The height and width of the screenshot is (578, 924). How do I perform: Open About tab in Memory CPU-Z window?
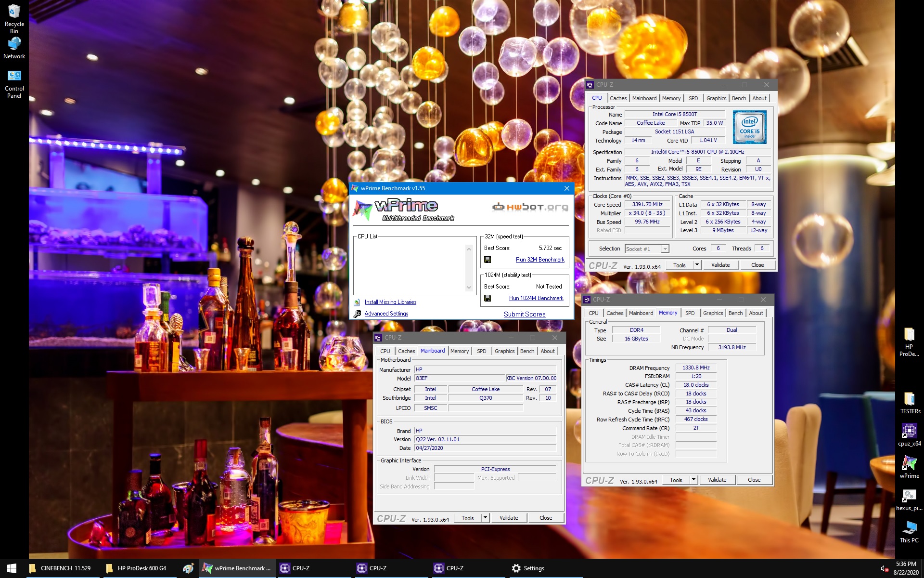click(x=756, y=313)
